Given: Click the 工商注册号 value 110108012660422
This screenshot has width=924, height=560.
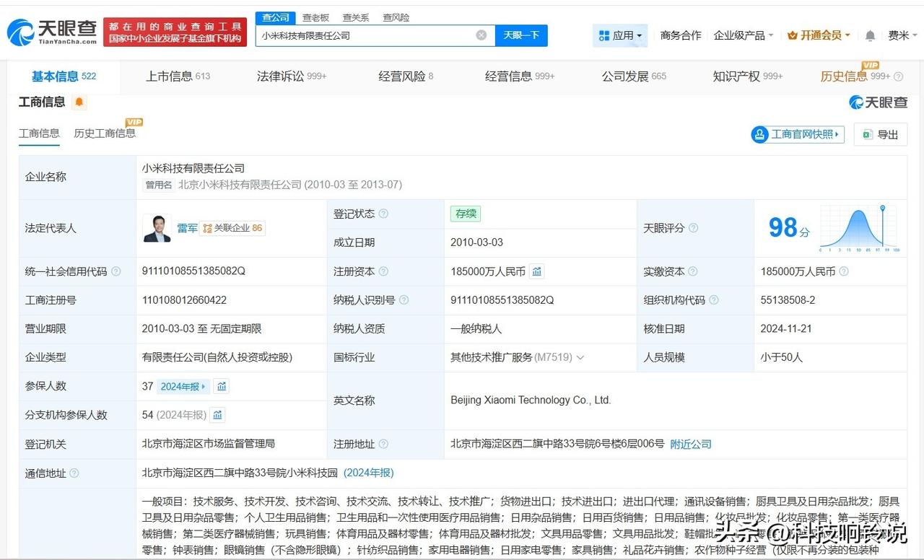Looking at the screenshot, I should pyautogui.click(x=184, y=300).
